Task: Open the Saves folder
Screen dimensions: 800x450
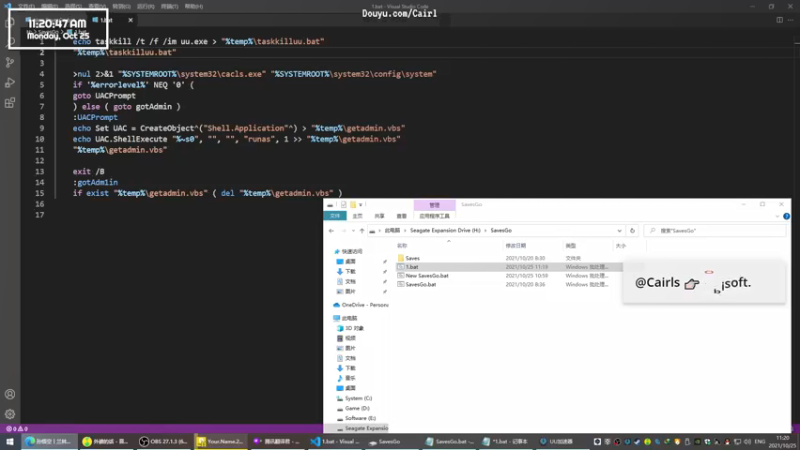Action: pyautogui.click(x=408, y=258)
